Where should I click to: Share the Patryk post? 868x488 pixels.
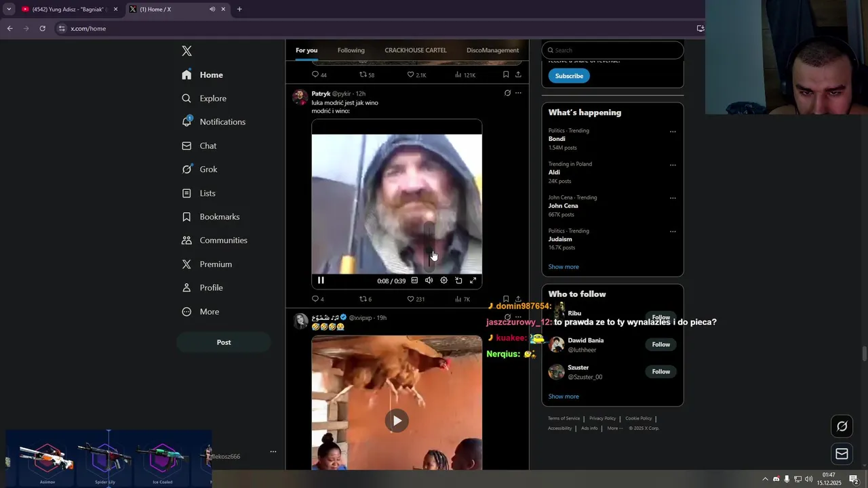pyautogui.click(x=518, y=299)
